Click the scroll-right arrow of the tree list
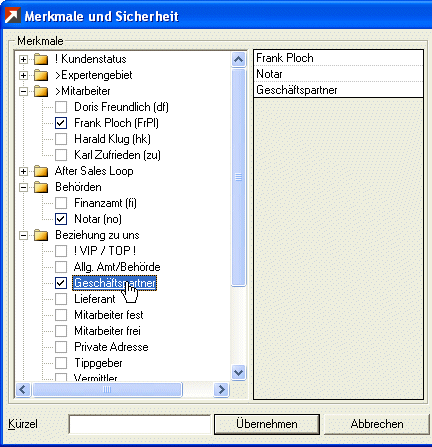This screenshot has height=447, width=432. coord(221,389)
